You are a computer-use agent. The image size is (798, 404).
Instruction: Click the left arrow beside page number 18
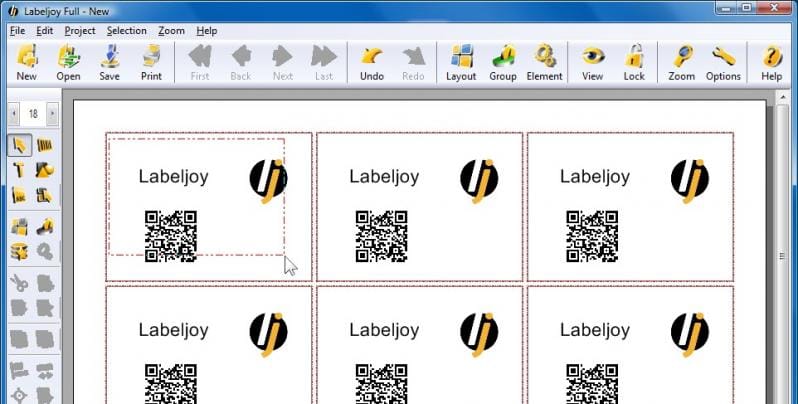click(x=14, y=114)
